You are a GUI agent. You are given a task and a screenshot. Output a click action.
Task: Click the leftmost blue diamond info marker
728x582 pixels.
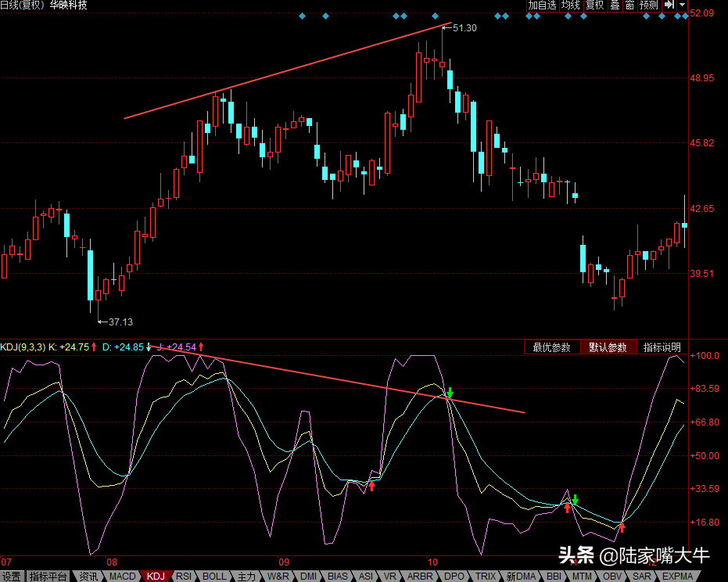(x=303, y=16)
